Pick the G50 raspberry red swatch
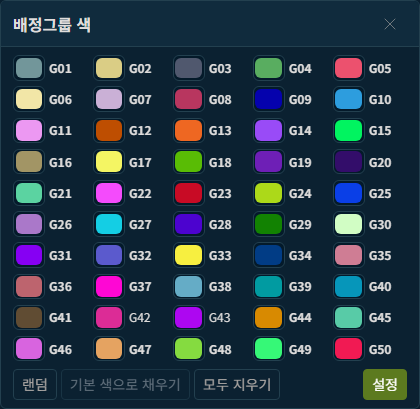Viewport: 420px width, 409px height. coord(349,349)
